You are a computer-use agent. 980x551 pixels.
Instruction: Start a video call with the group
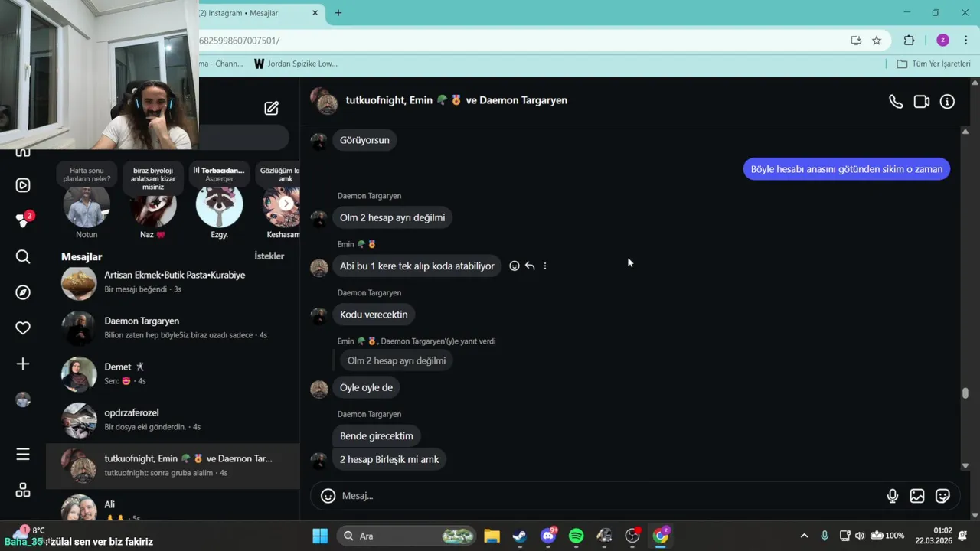coord(922,101)
